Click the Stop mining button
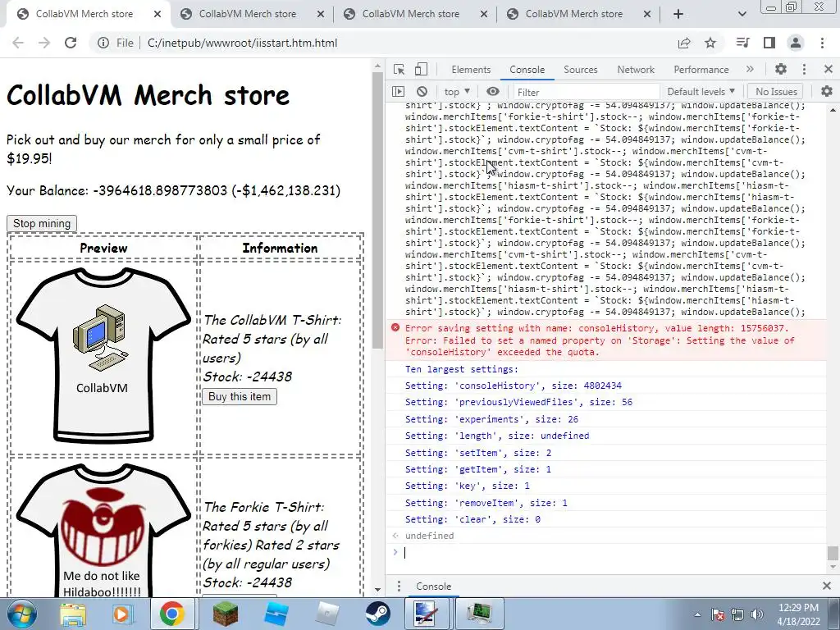 (42, 223)
